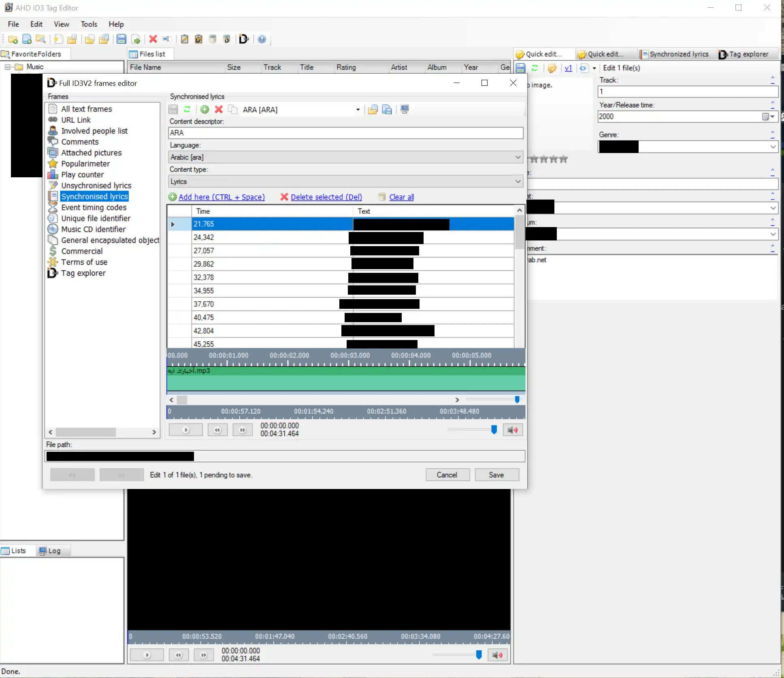The height and width of the screenshot is (678, 784).
Task: Open the ARA [ARA] frame selector dropdown
Action: click(358, 110)
